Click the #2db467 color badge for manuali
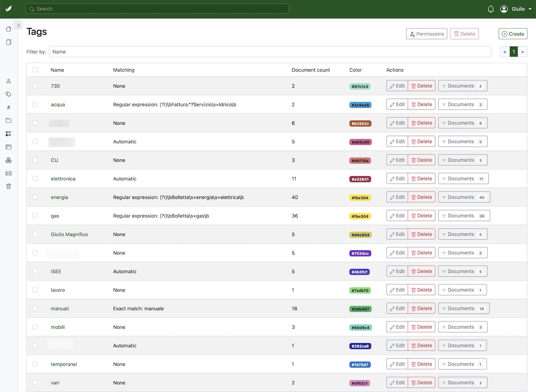536x392 pixels. point(361,309)
